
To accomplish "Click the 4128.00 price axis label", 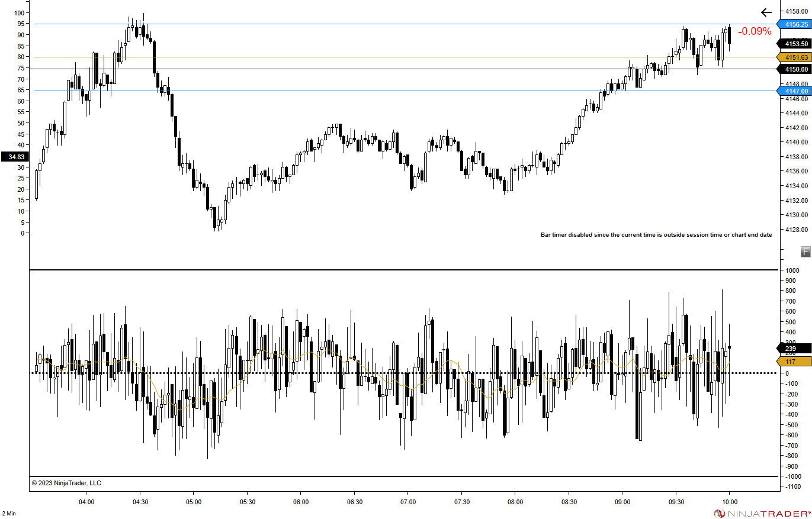I will [x=796, y=230].
